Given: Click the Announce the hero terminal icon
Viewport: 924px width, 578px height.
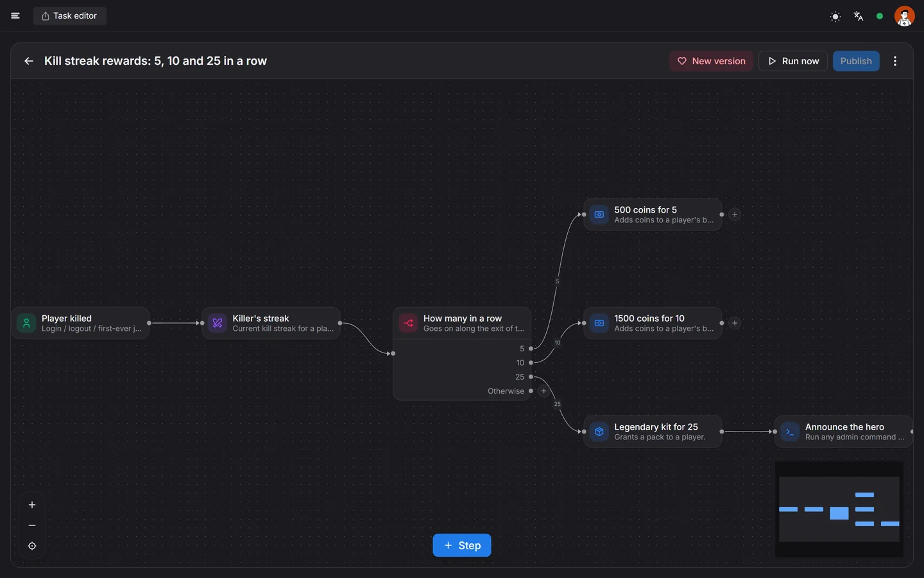Looking at the screenshot, I should point(790,432).
